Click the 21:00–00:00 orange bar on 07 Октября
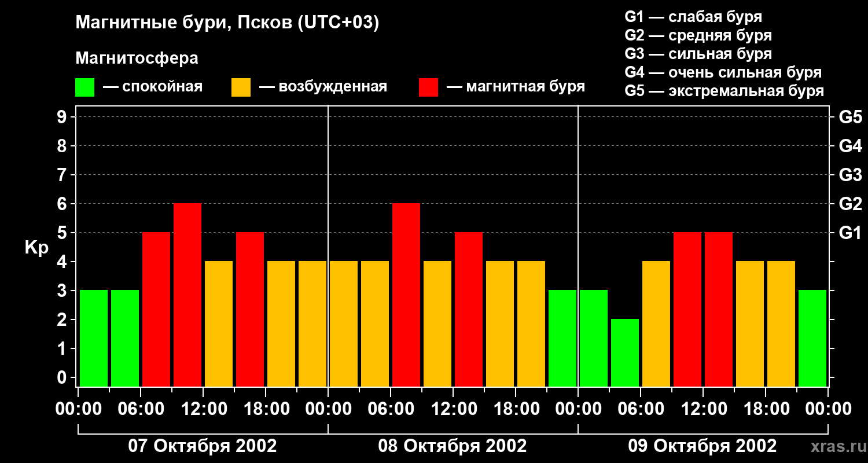This screenshot has width=868, height=463. pyautogui.click(x=312, y=324)
